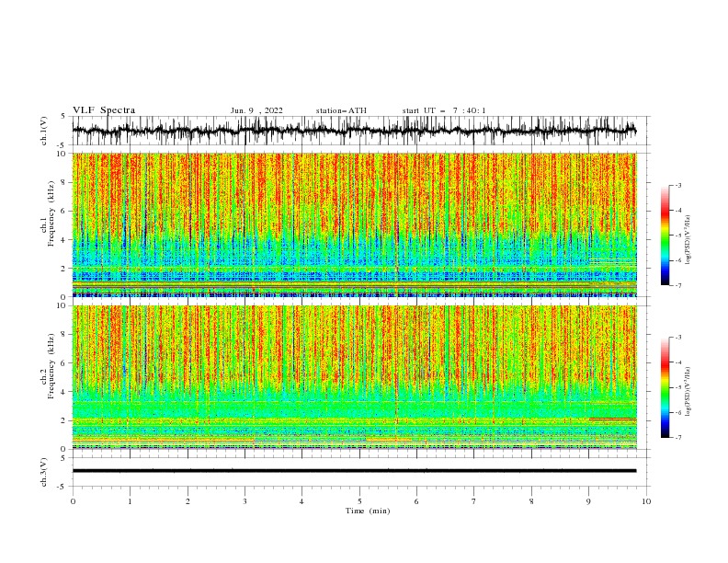Click the "Time (min)" horizontal axis label
The image size is (728, 563).
(x=368, y=511)
